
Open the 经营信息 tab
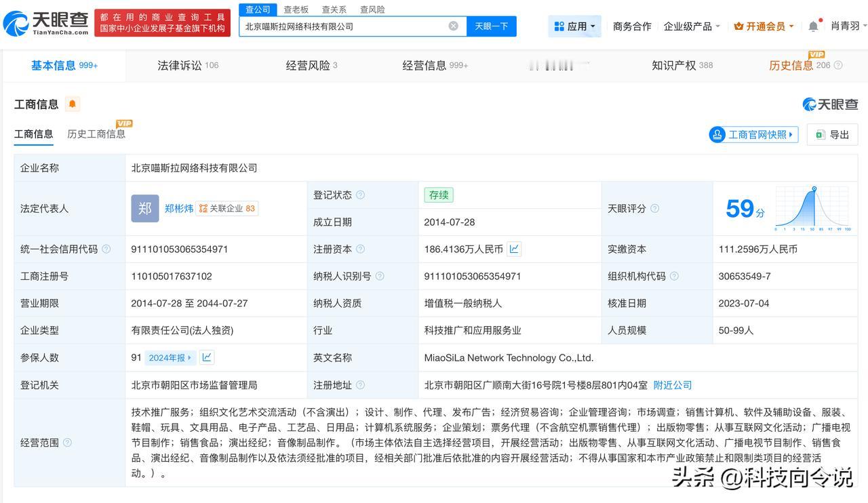[435, 66]
